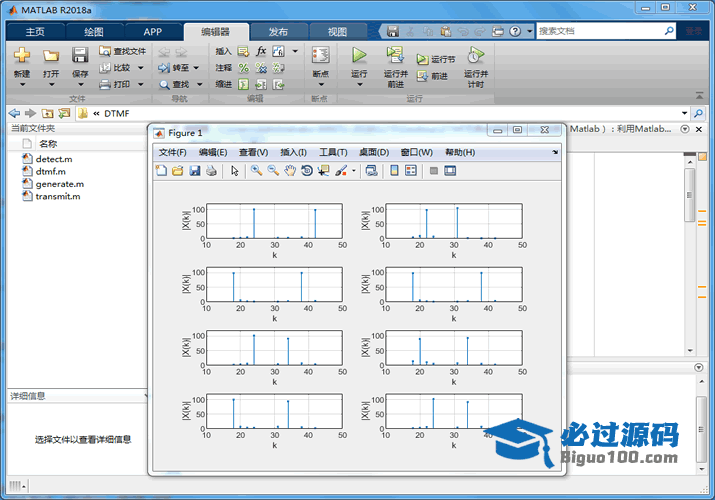Click the Compare (比较) button
Screen dimensions: 715x500
tap(116, 68)
